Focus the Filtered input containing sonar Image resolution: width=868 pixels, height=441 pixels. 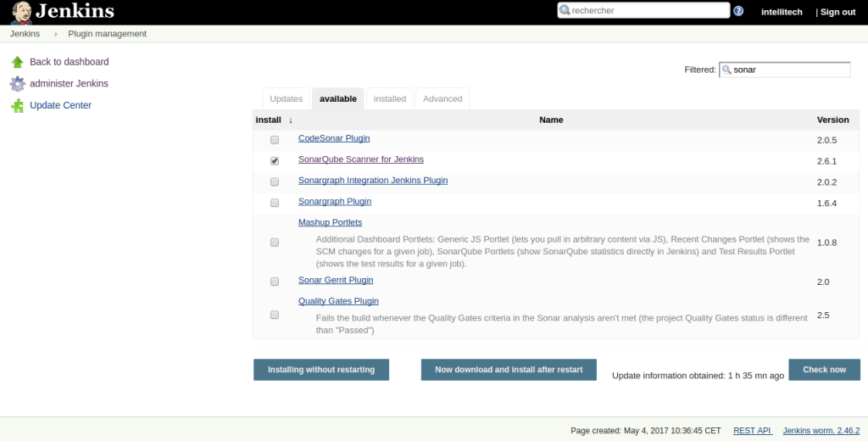784,70
